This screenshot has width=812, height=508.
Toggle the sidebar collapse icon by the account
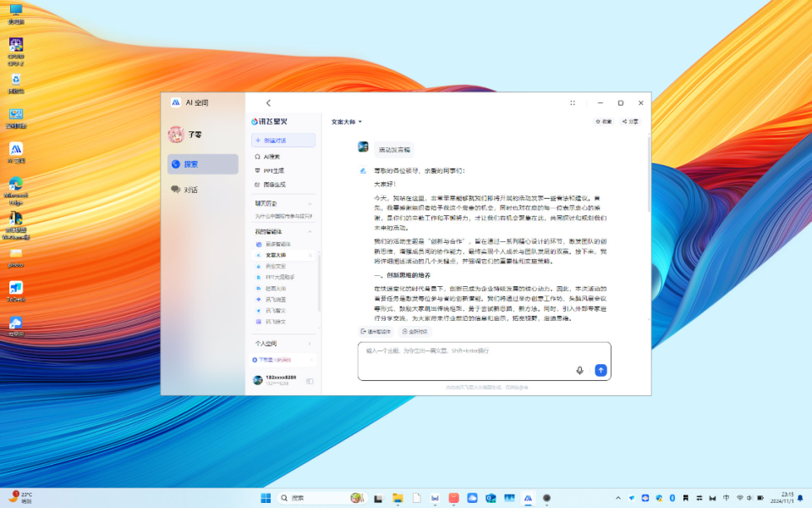tap(310, 381)
